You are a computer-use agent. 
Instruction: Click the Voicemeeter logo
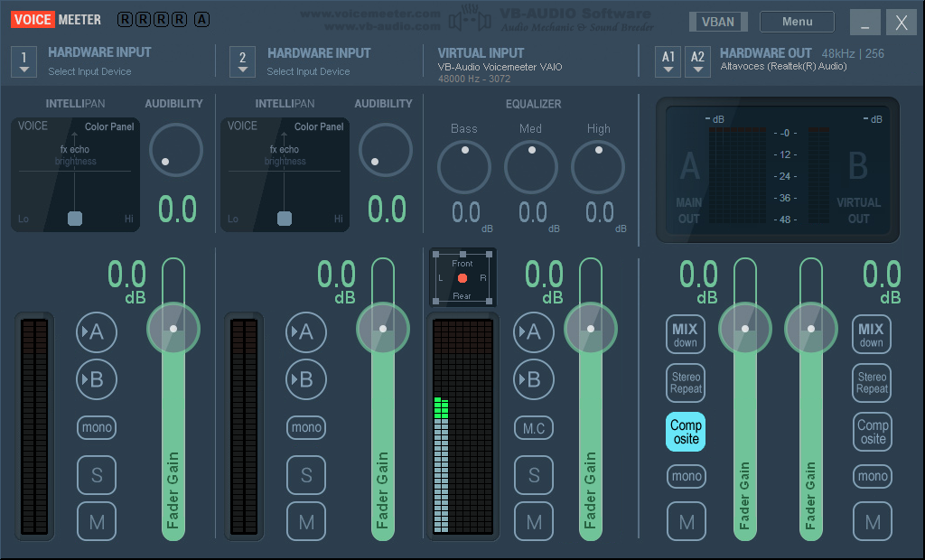[x=55, y=20]
